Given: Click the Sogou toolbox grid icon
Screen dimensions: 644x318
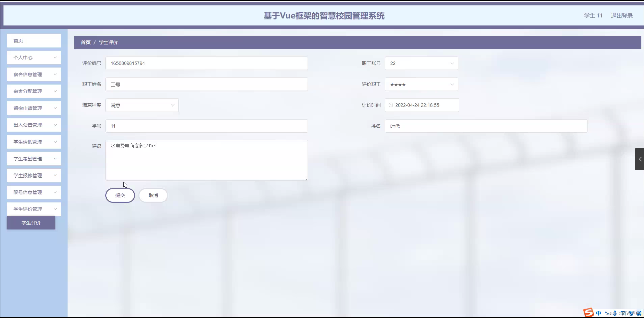Looking at the screenshot, I should 640,313.
